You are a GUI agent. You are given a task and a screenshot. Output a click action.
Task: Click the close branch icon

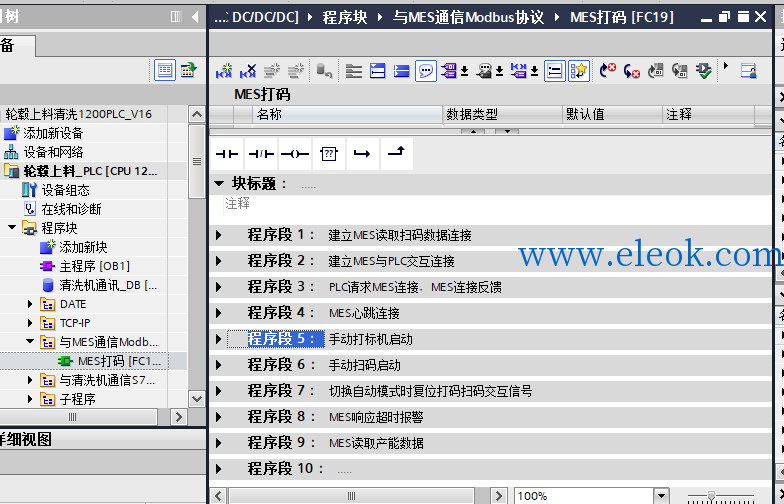(396, 154)
